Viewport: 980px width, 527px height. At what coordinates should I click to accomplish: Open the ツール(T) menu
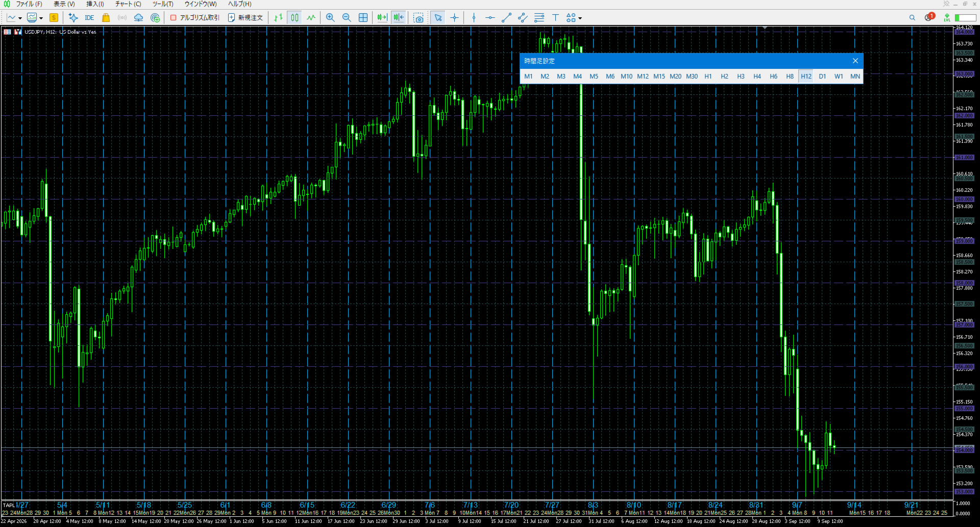[163, 4]
